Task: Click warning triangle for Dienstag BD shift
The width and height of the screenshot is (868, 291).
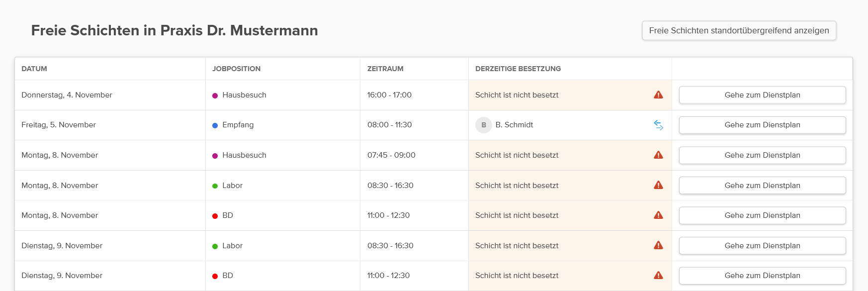Action: click(658, 276)
